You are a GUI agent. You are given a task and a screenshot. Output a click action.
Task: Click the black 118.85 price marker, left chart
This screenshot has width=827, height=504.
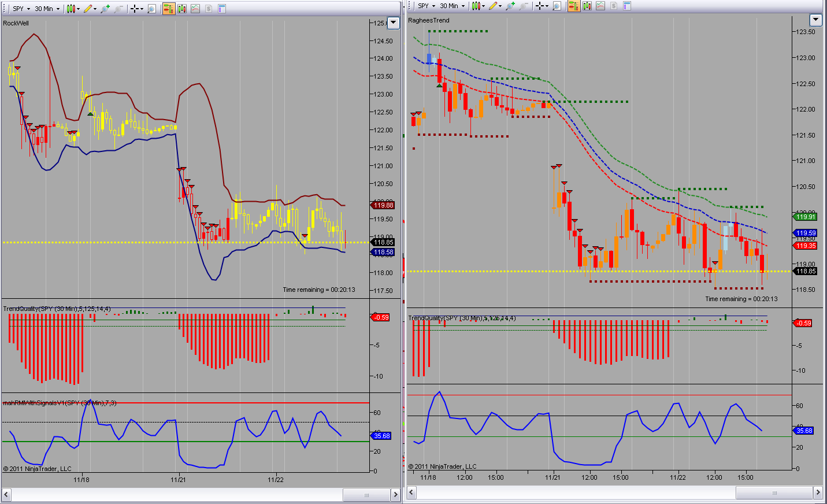click(x=383, y=242)
